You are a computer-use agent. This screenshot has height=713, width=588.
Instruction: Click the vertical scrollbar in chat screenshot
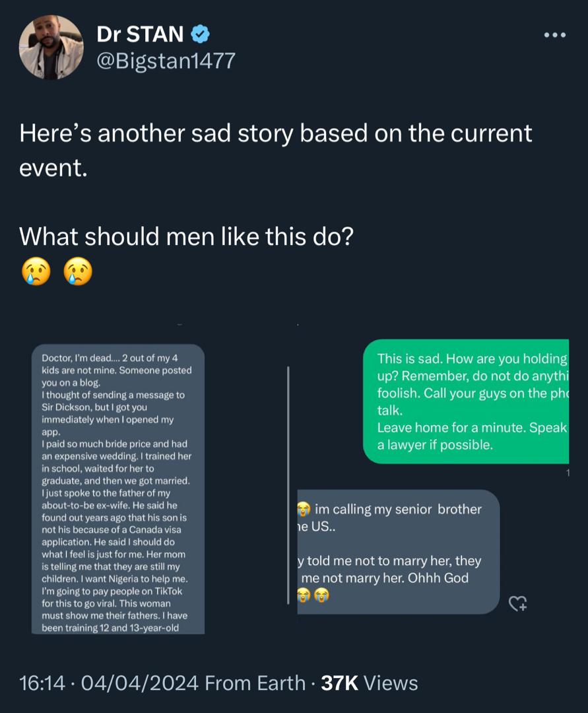[288, 485]
